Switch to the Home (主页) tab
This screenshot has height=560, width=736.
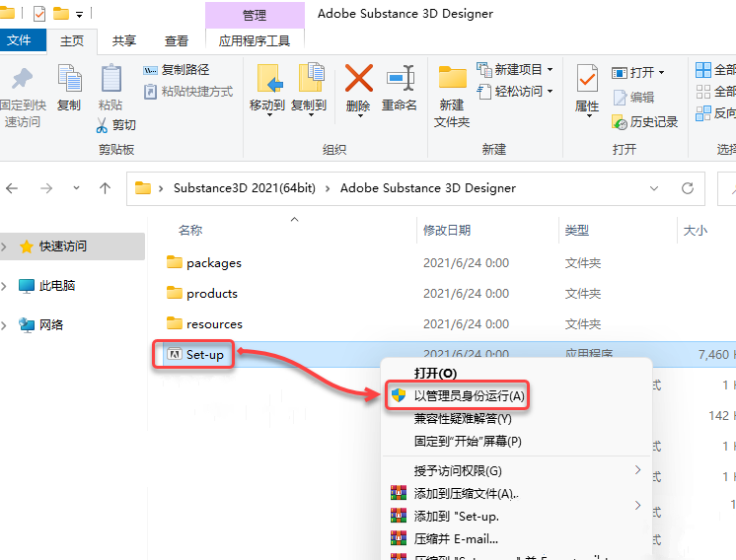tap(72, 40)
